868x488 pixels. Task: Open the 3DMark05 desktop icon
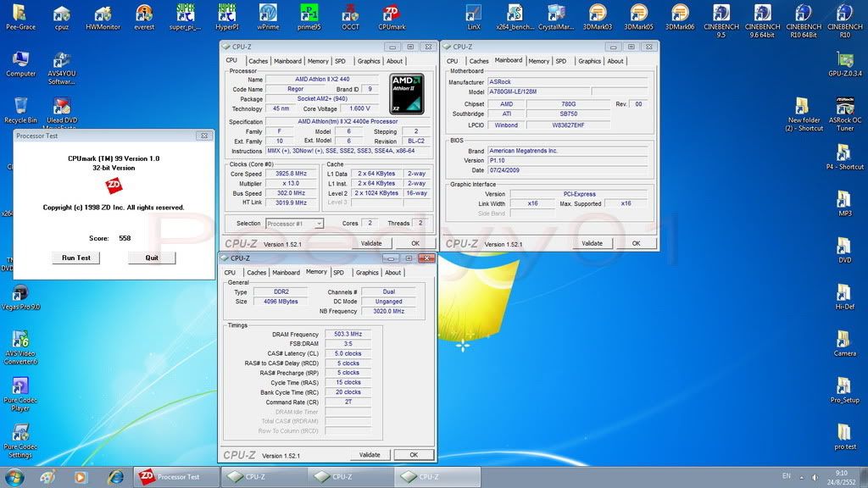click(639, 17)
